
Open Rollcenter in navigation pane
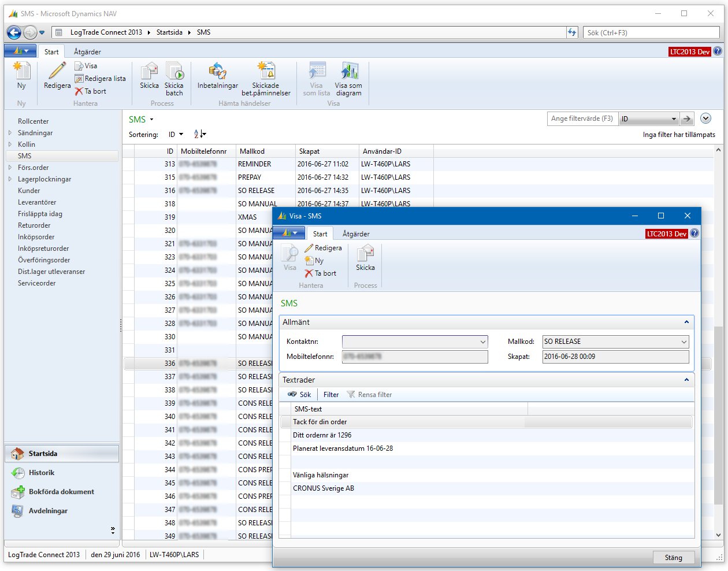[x=33, y=121]
